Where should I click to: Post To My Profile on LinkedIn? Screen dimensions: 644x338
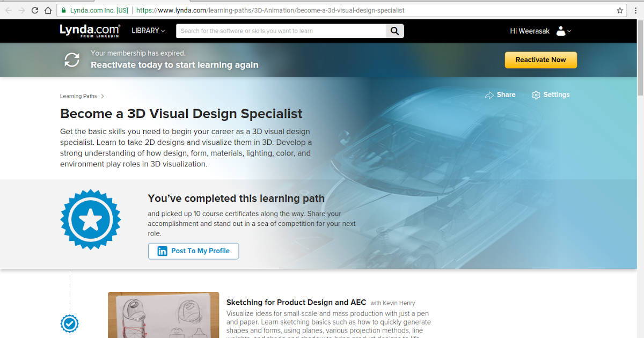[x=193, y=251]
